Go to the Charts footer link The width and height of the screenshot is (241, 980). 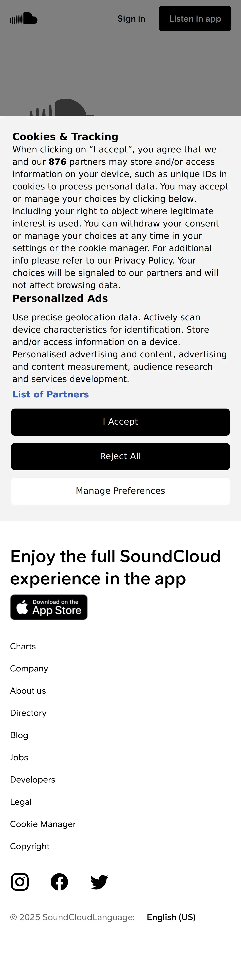click(x=23, y=646)
